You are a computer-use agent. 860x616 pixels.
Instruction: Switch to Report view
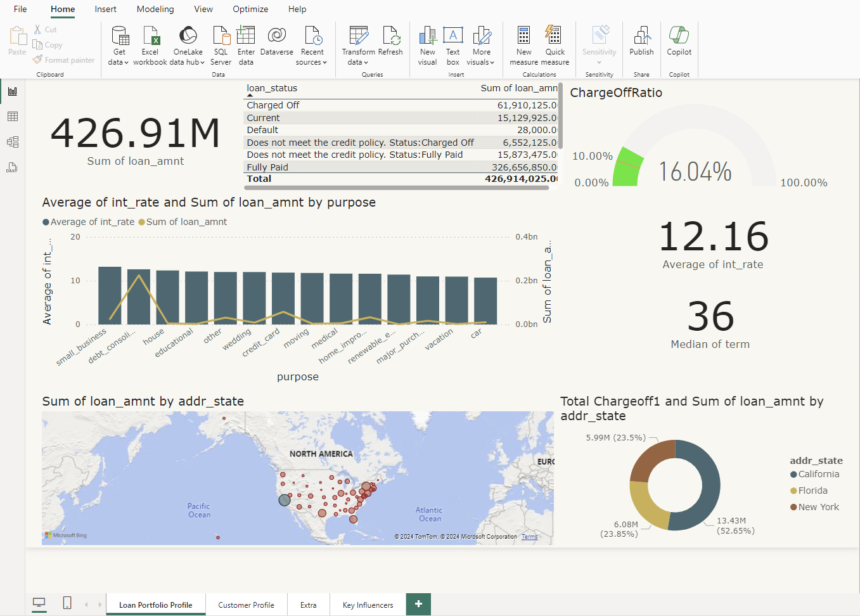[x=12, y=91]
